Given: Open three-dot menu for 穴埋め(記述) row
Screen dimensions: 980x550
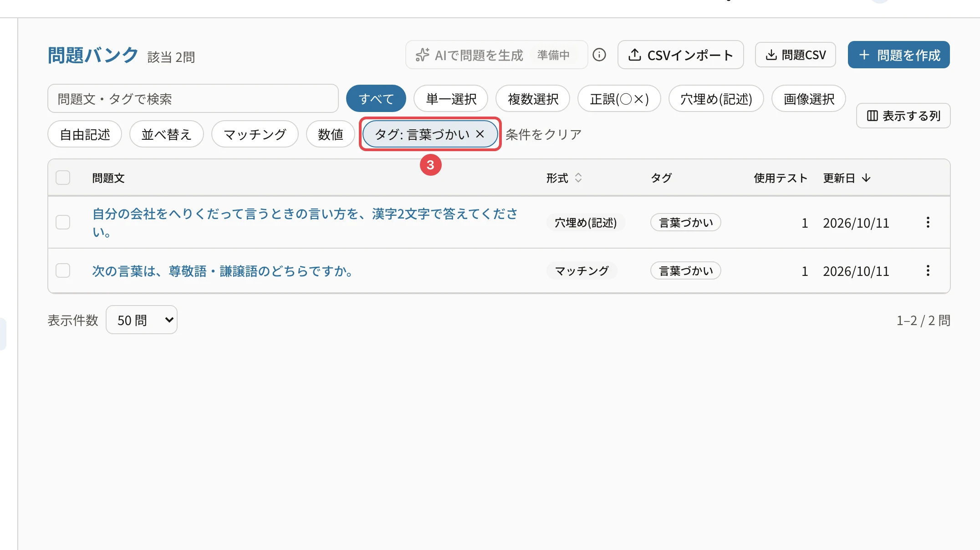Looking at the screenshot, I should 928,222.
